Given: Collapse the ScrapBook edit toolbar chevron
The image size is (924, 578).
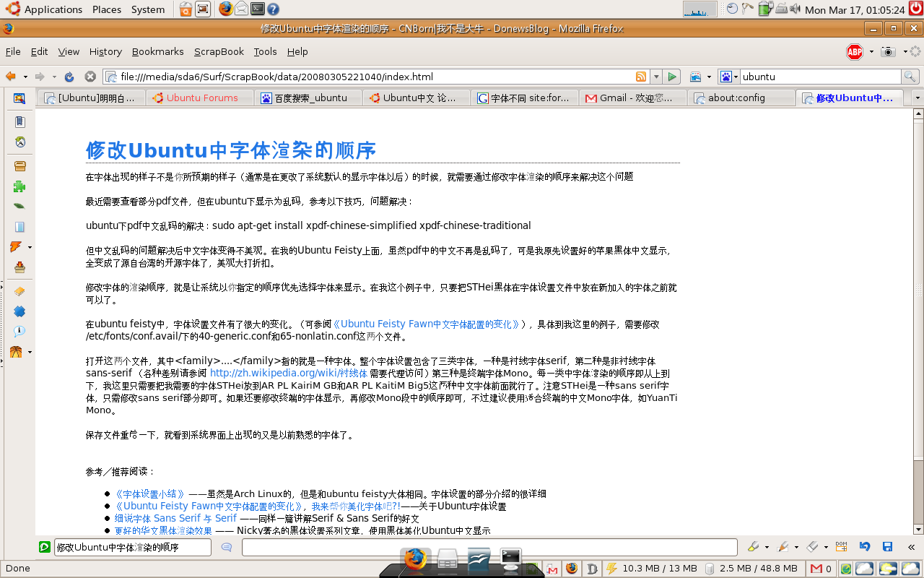Looking at the screenshot, I should point(911,547).
